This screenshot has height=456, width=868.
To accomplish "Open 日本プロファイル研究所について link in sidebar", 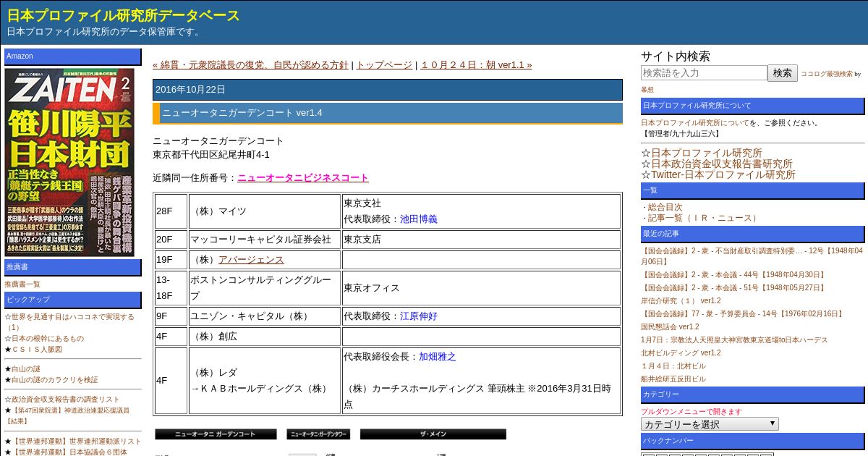I will click(x=694, y=123).
